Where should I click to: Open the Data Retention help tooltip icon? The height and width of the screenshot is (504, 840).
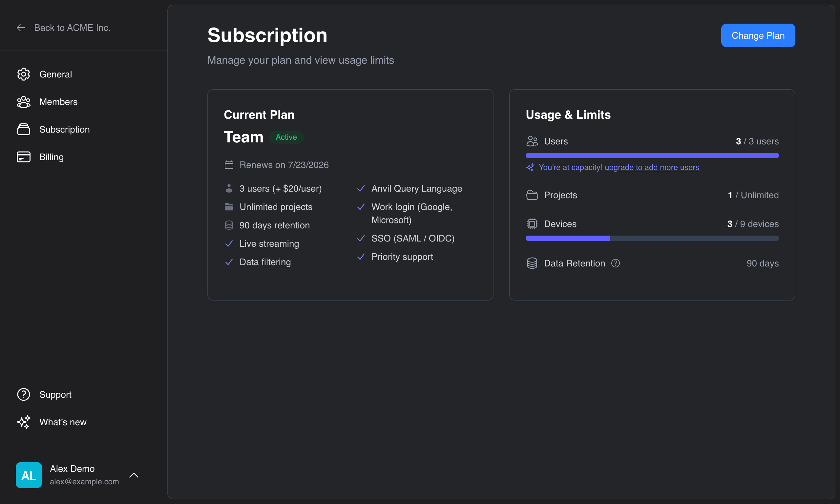(616, 263)
